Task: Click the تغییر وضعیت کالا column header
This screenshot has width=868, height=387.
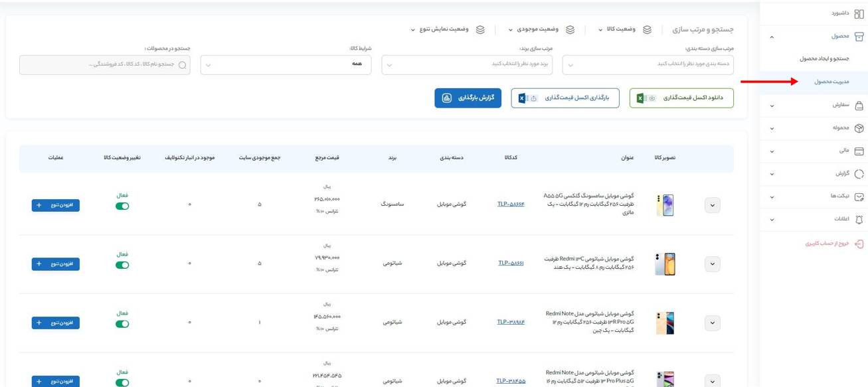Action: pyautogui.click(x=122, y=158)
